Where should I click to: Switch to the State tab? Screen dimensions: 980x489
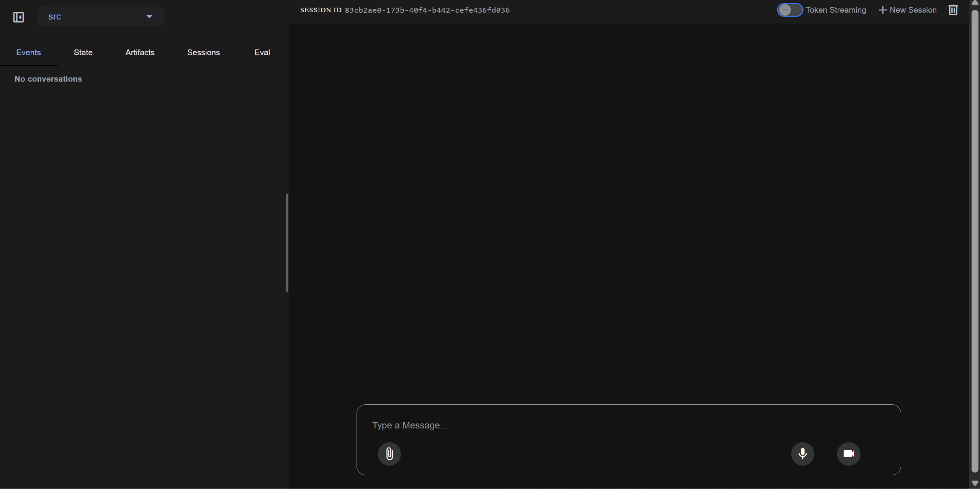[83, 53]
